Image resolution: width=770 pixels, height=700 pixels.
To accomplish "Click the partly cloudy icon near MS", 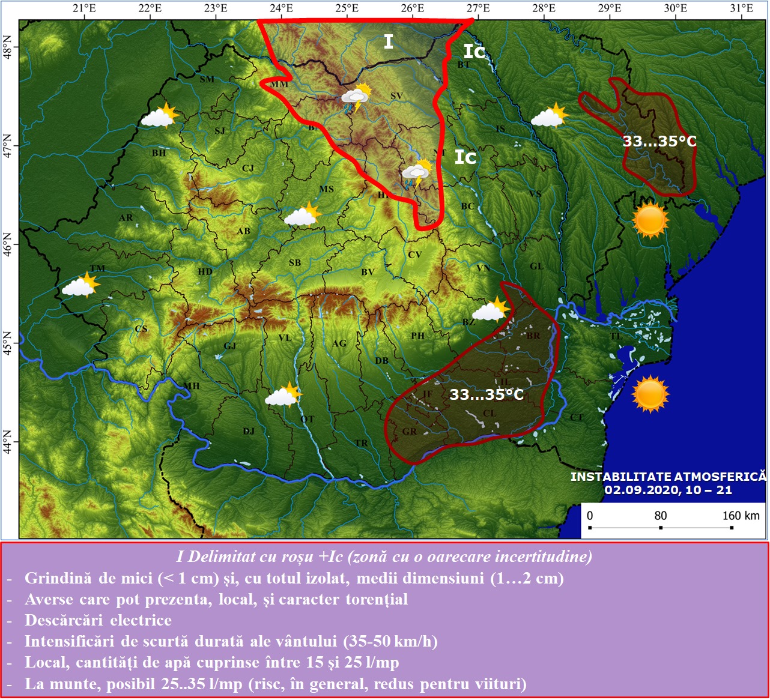I will [303, 214].
